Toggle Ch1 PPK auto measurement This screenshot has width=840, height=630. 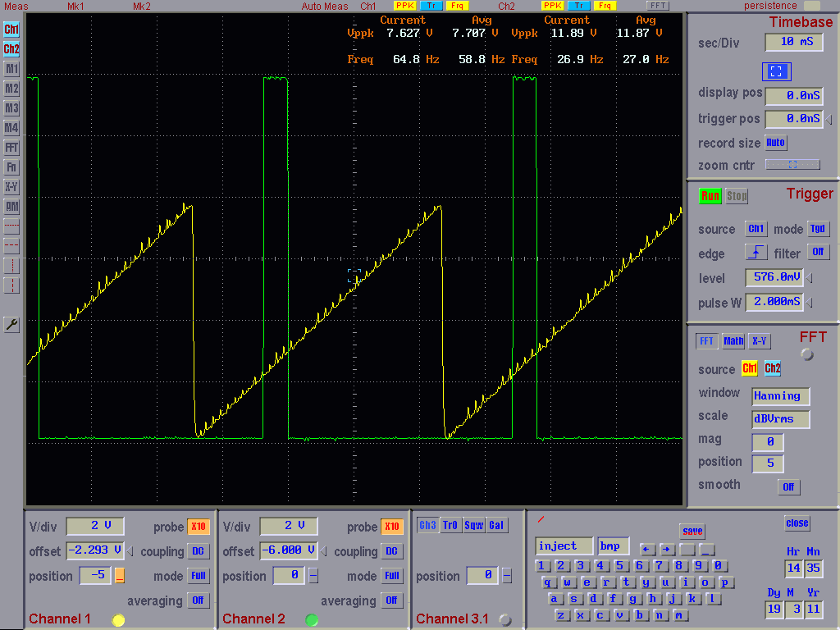pos(404,6)
